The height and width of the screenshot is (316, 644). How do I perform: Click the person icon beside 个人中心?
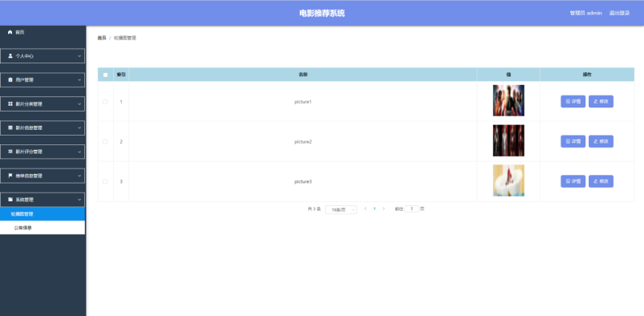point(10,56)
